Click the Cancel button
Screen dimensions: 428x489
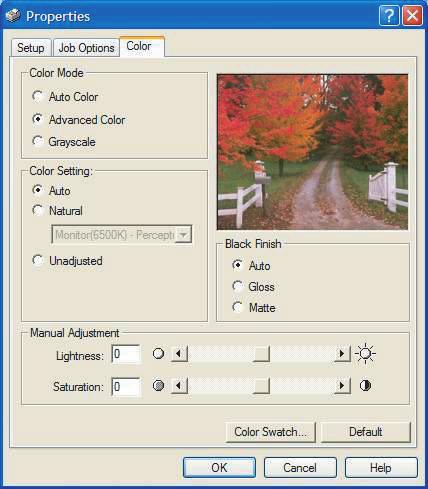coord(300,467)
